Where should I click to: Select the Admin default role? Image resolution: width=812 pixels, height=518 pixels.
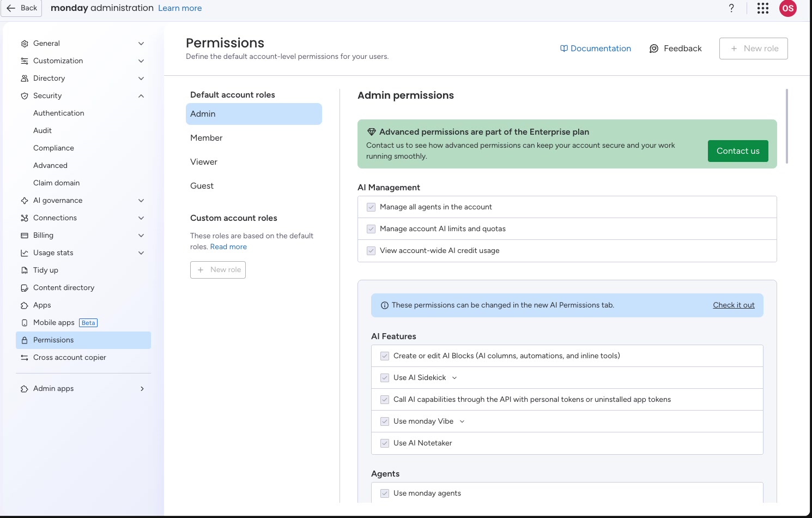tap(254, 114)
